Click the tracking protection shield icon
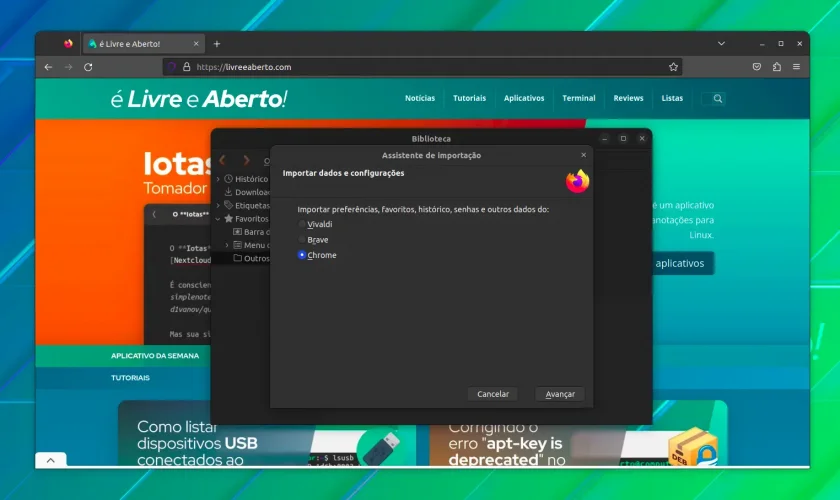840x500 pixels. (171, 67)
